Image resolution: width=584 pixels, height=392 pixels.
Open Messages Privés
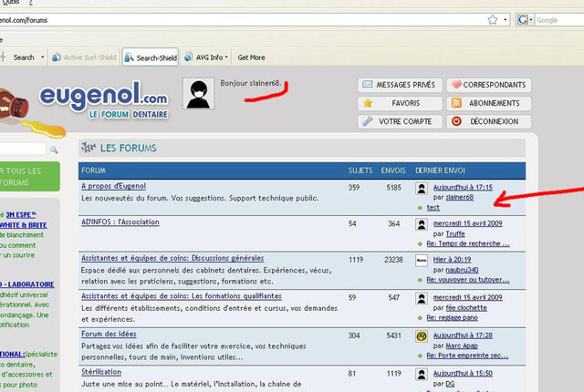pyautogui.click(x=398, y=85)
